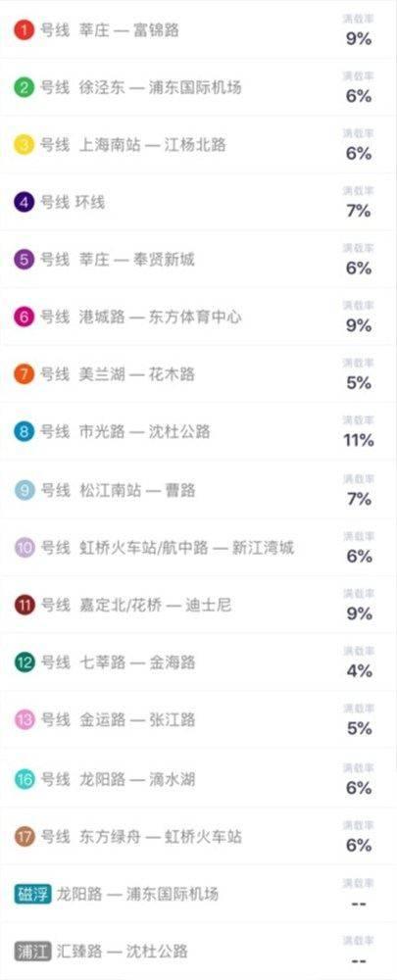Click the 11% load rate value
Viewport: 397px width, 980px height.
359,441
